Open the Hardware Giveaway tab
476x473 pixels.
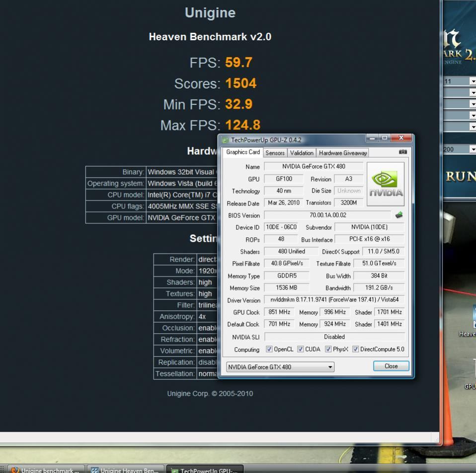pos(343,153)
